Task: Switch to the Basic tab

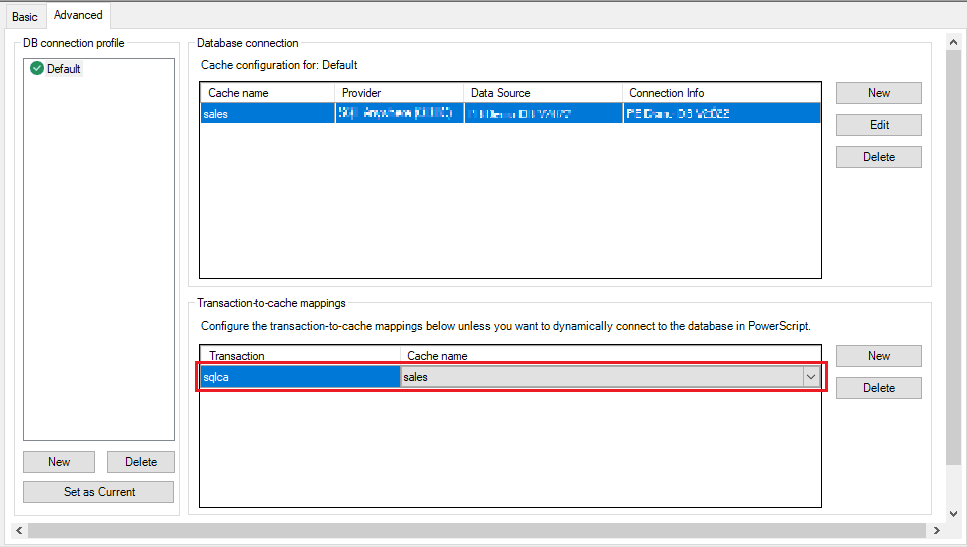Action: (x=25, y=16)
